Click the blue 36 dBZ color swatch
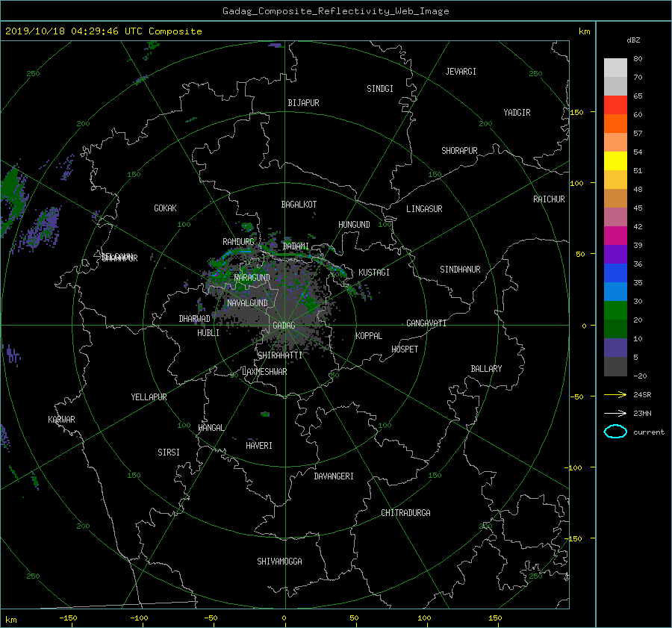Screen dimensions: 672x628 click(615, 273)
